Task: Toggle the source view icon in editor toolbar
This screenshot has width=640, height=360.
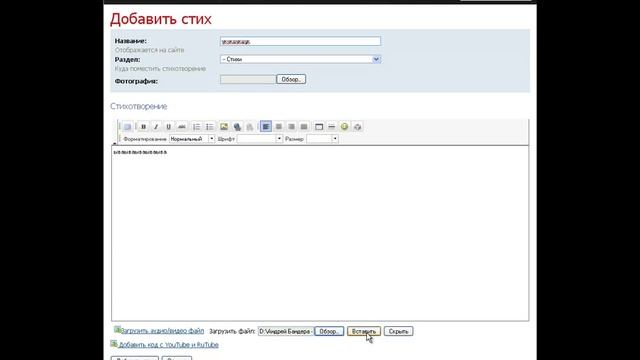Action: (x=127, y=127)
